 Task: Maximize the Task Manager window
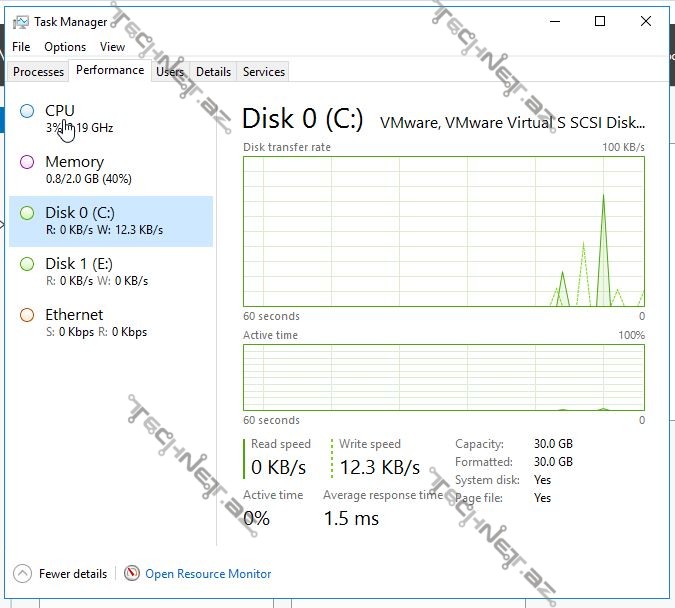(600, 21)
